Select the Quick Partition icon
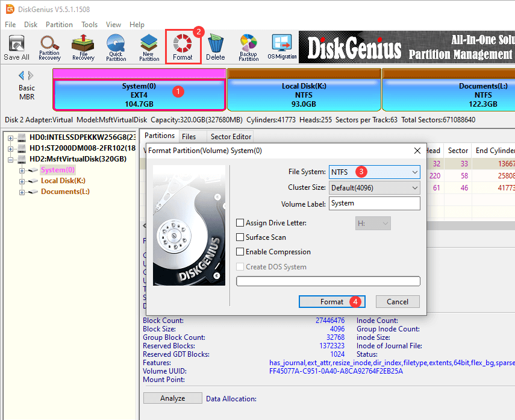This screenshot has width=515, height=420. [116, 47]
